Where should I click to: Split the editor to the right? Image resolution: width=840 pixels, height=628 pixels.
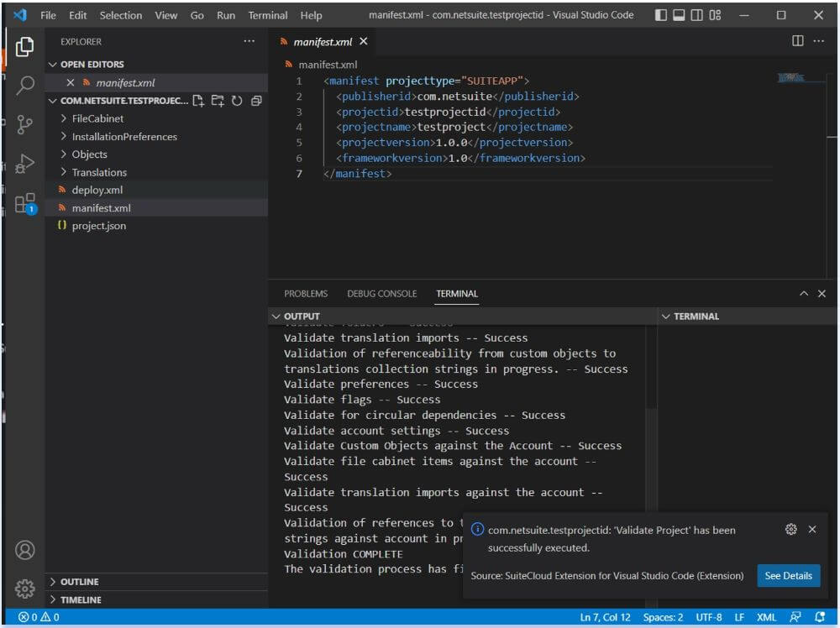[x=798, y=41]
